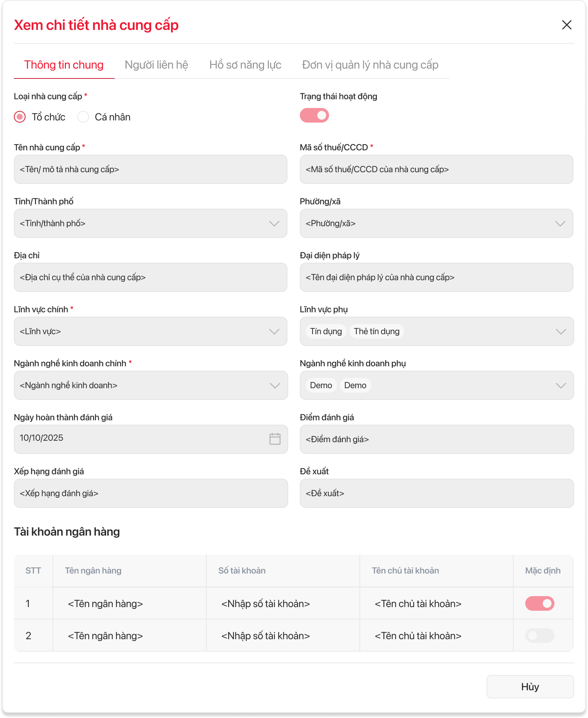Click the calendar icon in date field

(x=275, y=439)
